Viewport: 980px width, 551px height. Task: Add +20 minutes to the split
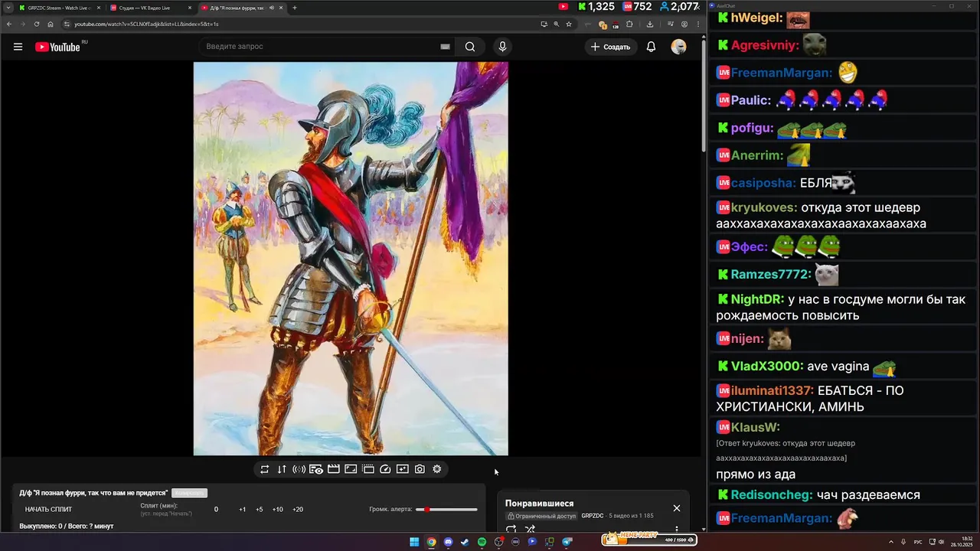click(x=298, y=509)
